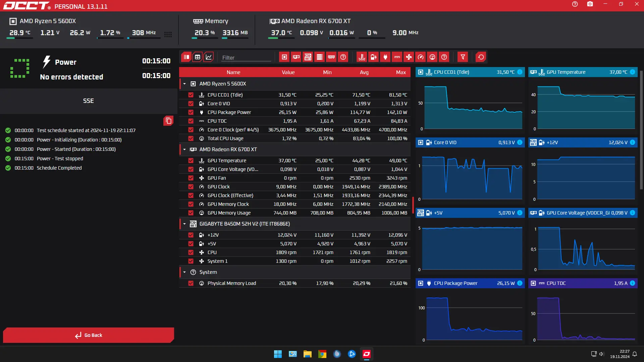Uncheck the CPU CCD1 (Tdie) sensor
The height and width of the screenshot is (362, 644).
pos(191,95)
